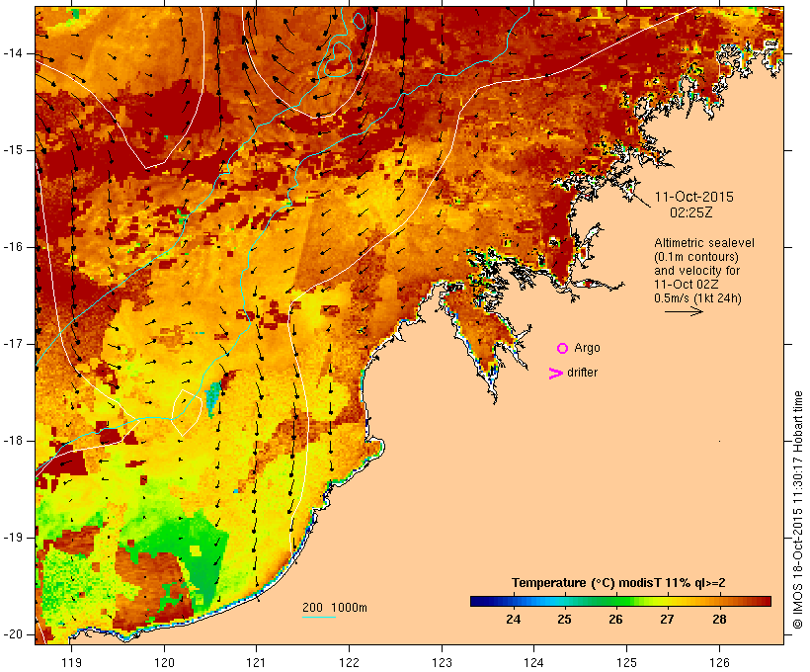The width and height of the screenshot is (810, 672).
Task: Click the temperature colorbar gradient
Action: coord(620,601)
